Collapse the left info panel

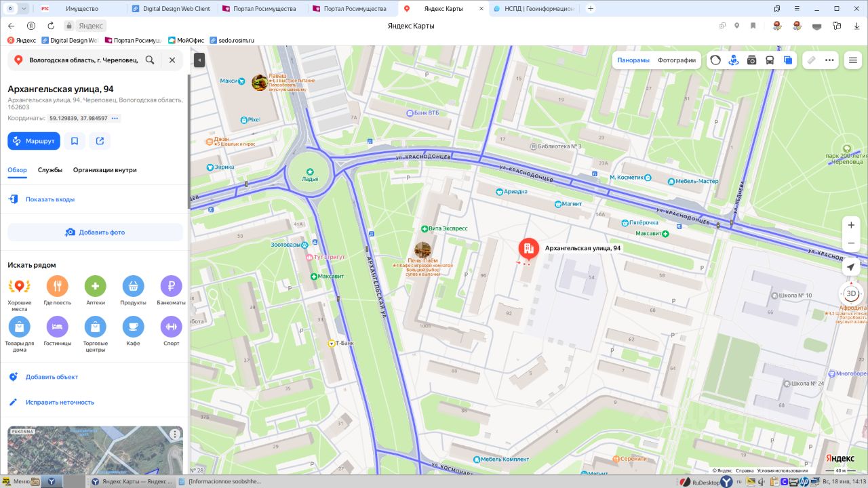pos(199,60)
